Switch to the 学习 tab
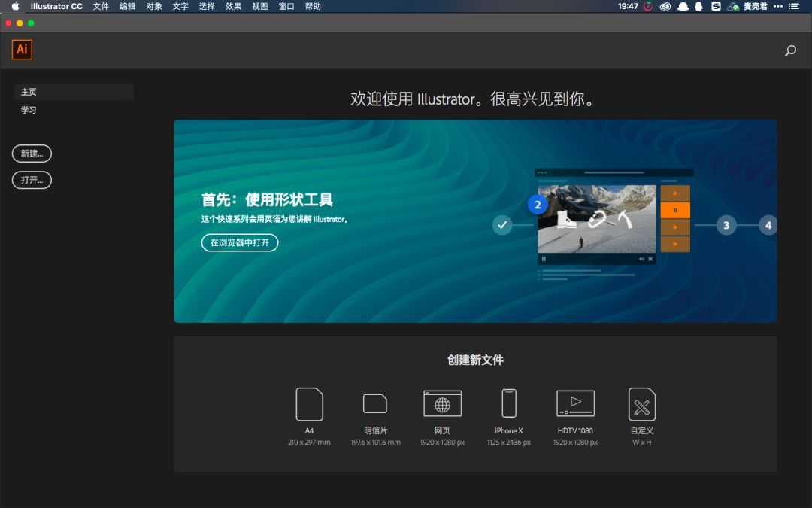Image resolution: width=812 pixels, height=508 pixels. coord(29,110)
